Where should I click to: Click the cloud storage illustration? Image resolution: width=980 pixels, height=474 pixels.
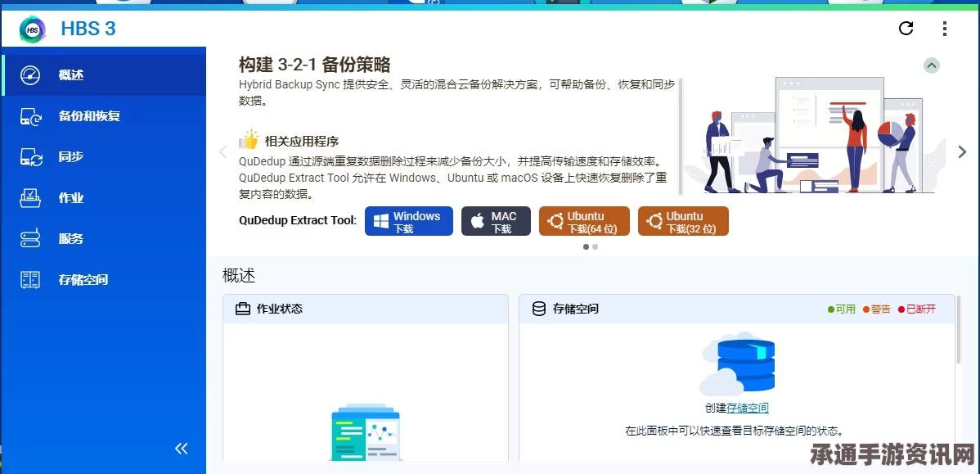tap(737, 363)
